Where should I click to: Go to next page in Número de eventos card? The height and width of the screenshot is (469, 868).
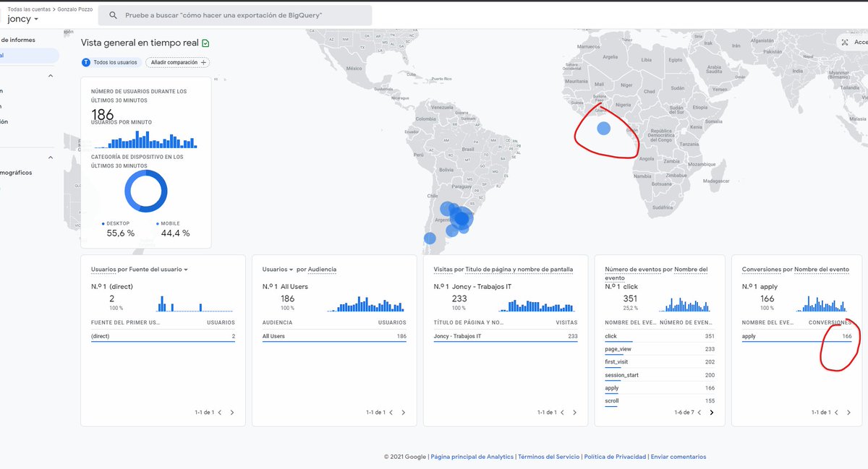[712, 413]
